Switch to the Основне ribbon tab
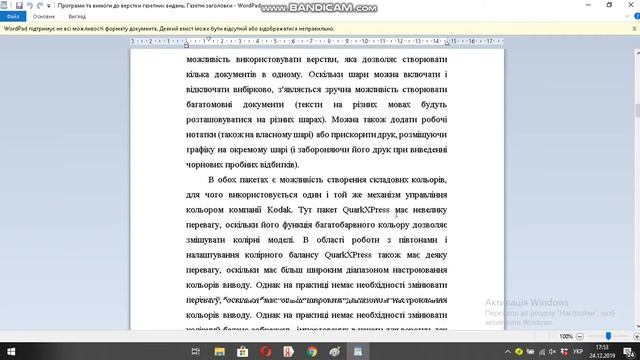This screenshot has height=360, width=640. (44, 16)
